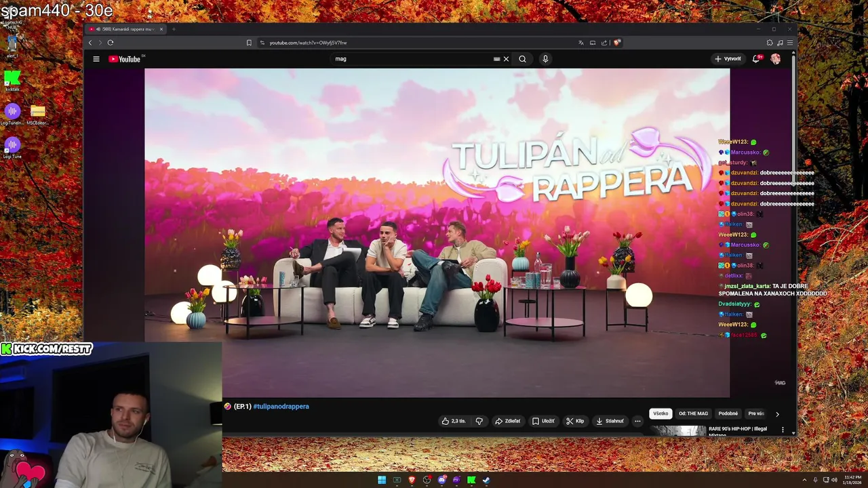This screenshot has height=488, width=868.
Task: Go forward in the browser
Action: tap(100, 43)
